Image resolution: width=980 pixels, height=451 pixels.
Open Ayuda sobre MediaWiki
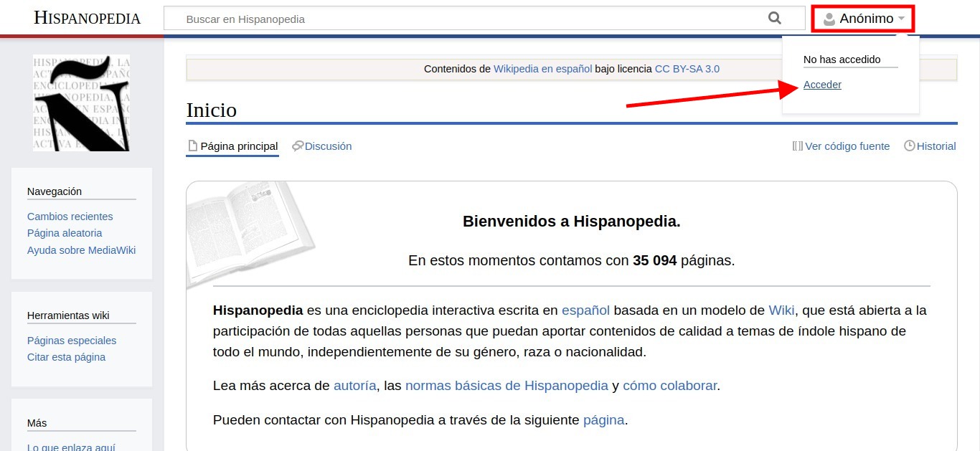pyautogui.click(x=81, y=250)
